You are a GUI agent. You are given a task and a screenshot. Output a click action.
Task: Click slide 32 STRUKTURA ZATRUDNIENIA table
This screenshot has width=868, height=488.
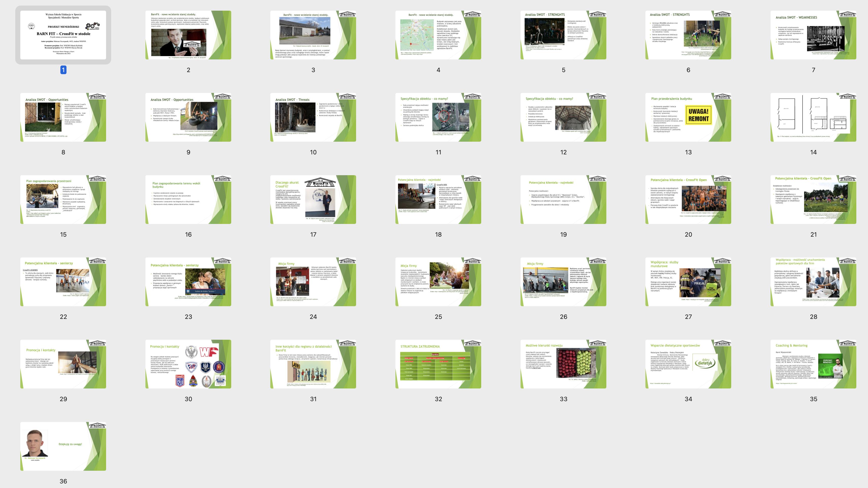click(x=438, y=364)
